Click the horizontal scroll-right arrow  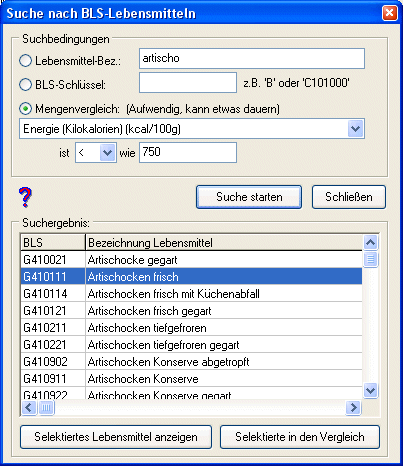(353, 407)
